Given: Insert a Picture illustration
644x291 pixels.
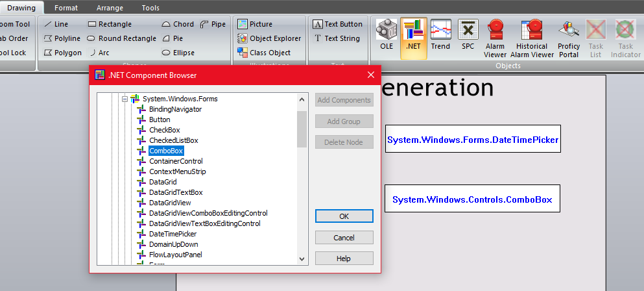Looking at the screenshot, I should point(255,24).
